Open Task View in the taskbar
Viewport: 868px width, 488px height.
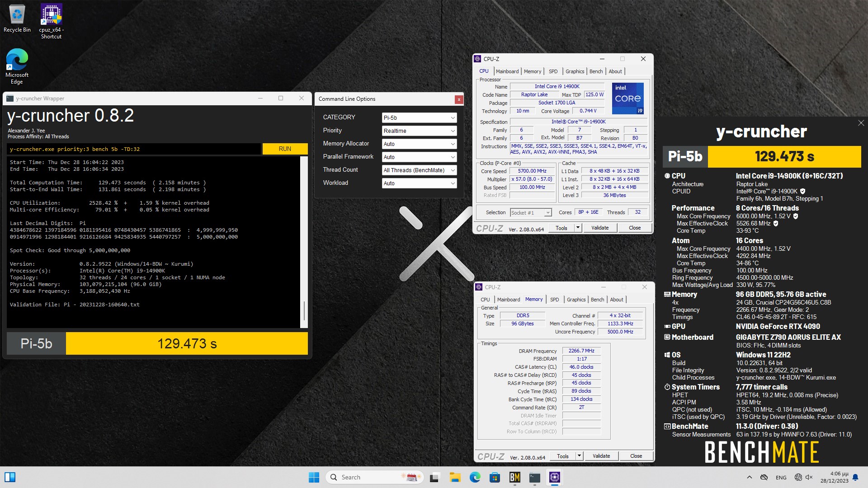(x=435, y=477)
